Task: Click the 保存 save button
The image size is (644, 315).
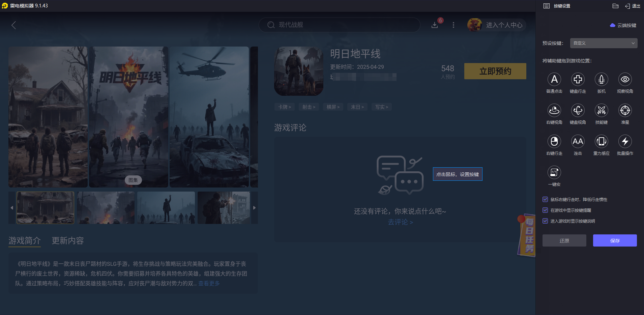Action: (615, 240)
